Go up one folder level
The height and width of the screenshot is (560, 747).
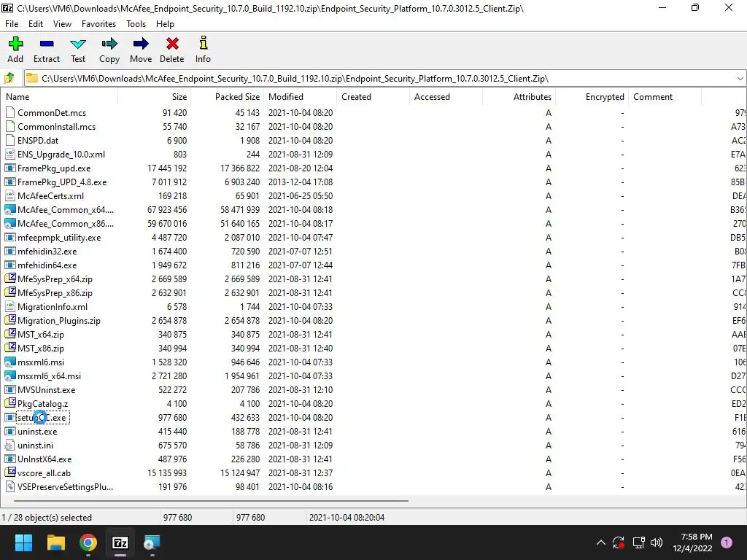9,78
